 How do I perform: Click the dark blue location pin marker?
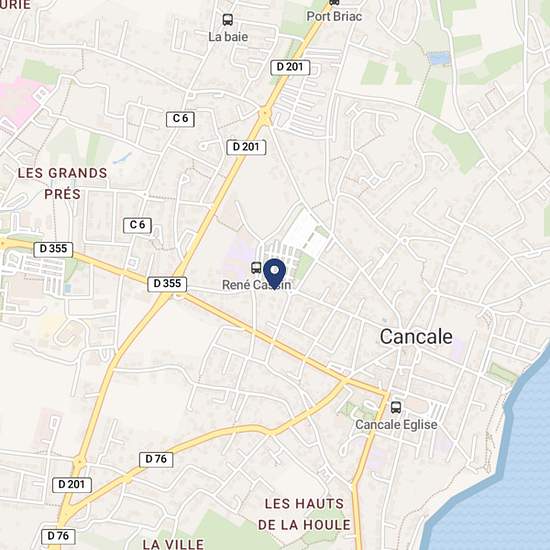275,274
